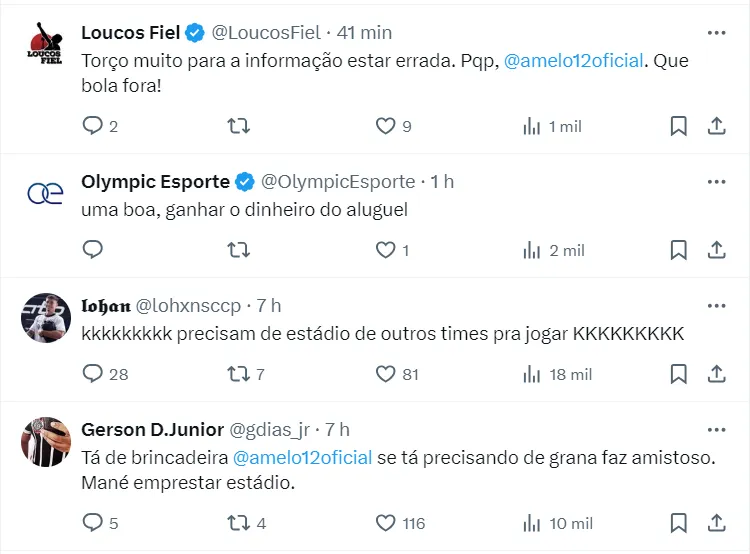Open more options for Loucos Fiel tweet
This screenshot has height=554, width=750.
tap(716, 33)
